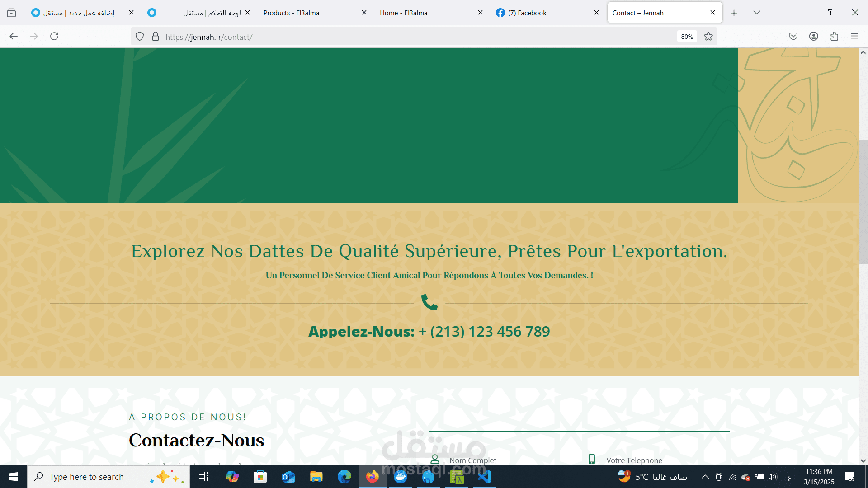Click the 80% zoom level indicator
The height and width of the screenshot is (488, 868).
687,37
